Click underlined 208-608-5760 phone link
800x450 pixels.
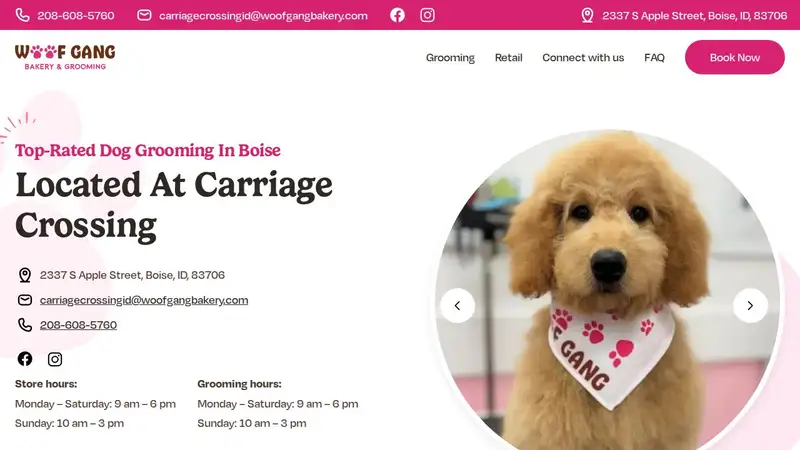(78, 325)
